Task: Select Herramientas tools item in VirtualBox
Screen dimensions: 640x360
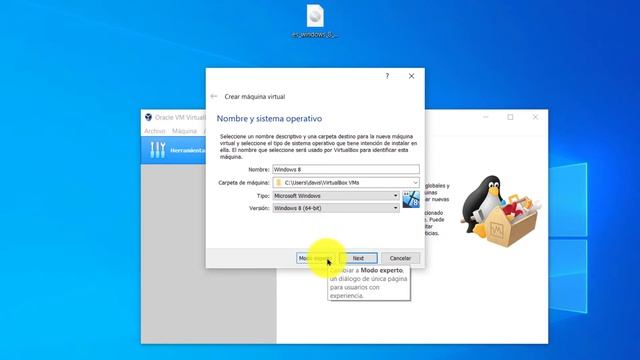Action: click(173, 150)
